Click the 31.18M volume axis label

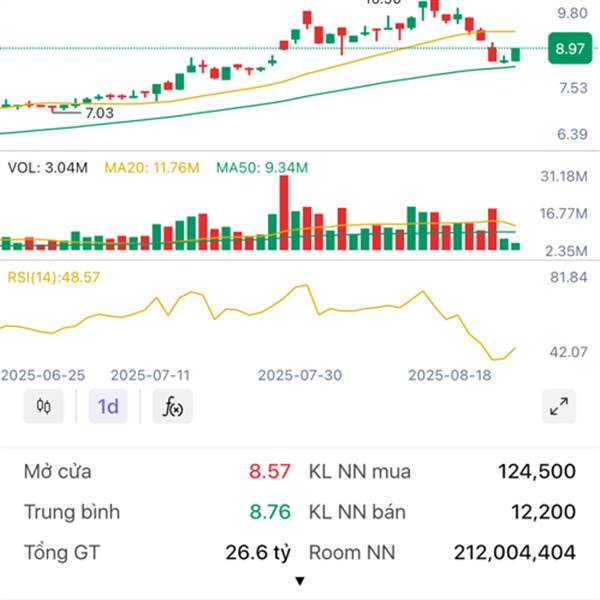point(564,176)
